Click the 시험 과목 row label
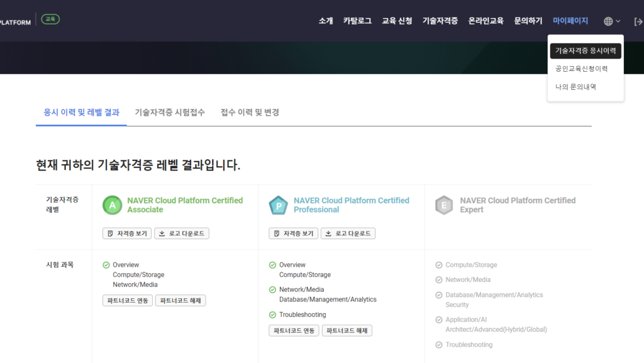644x363 pixels. (60, 265)
